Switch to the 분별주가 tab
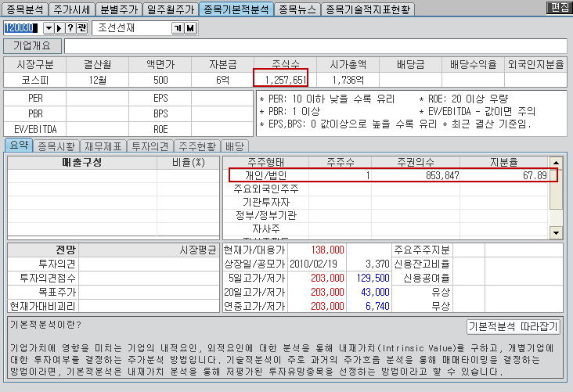Screen dimensions: 573x392 tap(119, 9)
